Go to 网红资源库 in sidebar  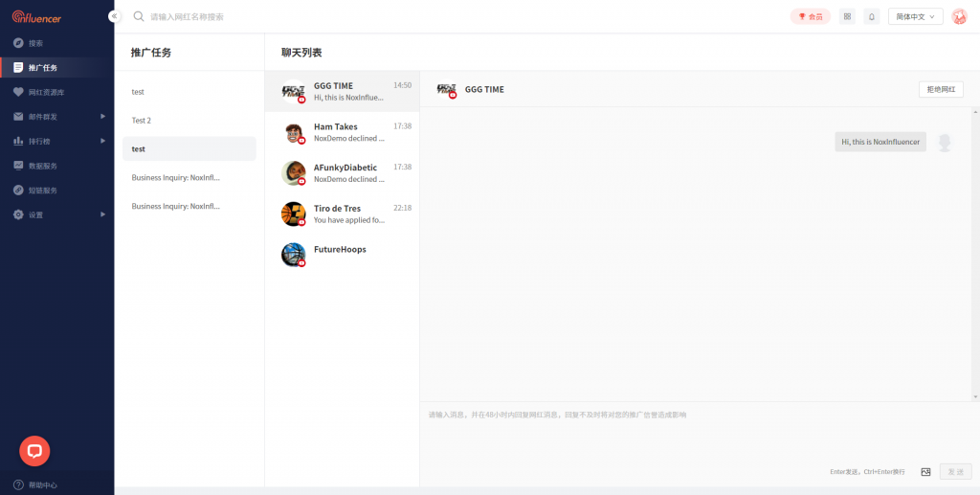46,92
